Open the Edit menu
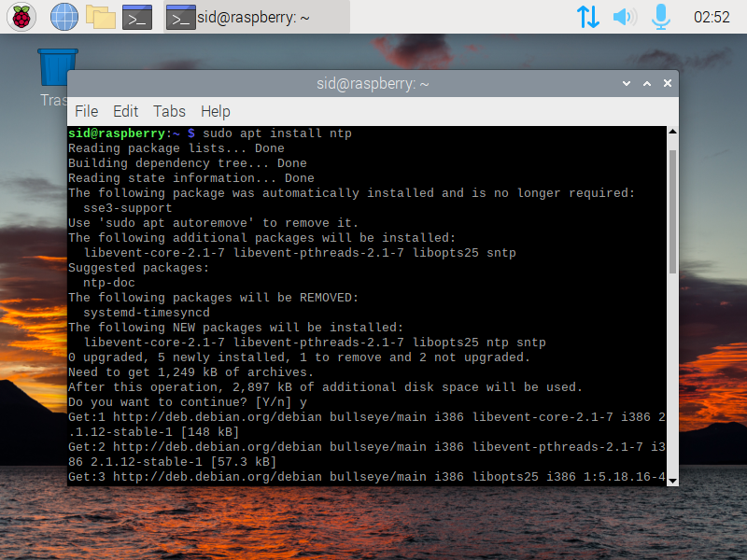 125,111
